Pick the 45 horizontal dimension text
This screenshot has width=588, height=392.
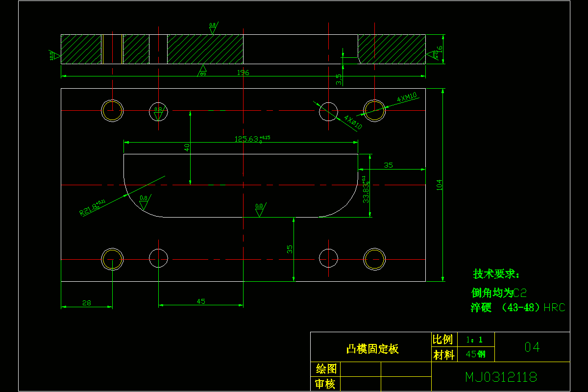tap(201, 301)
